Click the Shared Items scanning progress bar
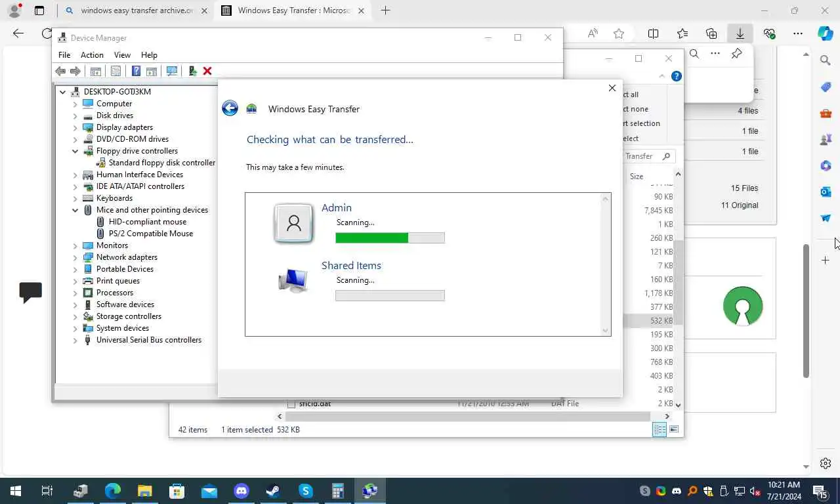This screenshot has width=840, height=504. pos(390,296)
